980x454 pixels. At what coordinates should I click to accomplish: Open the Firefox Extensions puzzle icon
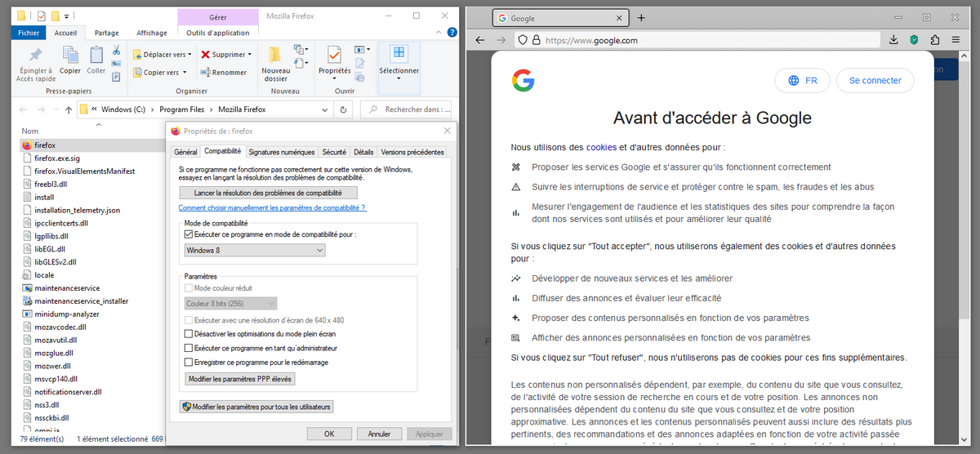935,39
